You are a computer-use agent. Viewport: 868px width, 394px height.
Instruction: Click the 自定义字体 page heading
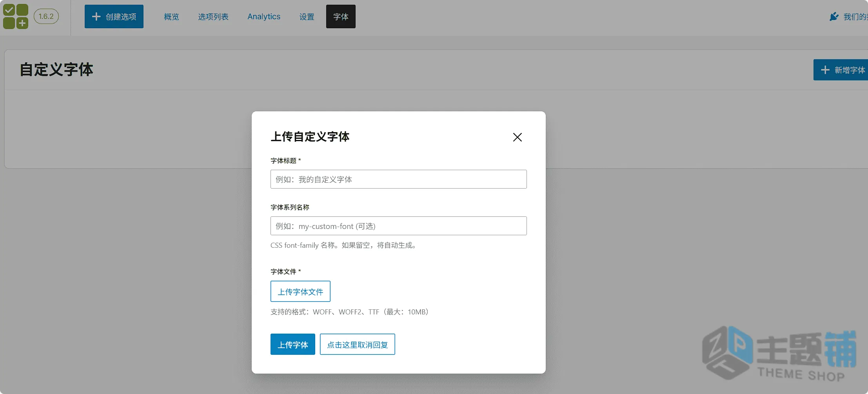(56, 70)
